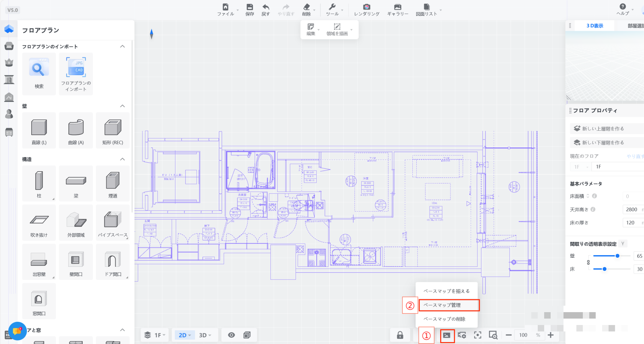Select the 吹き抜け void tool
The width and height of the screenshot is (644, 344).
[39, 223]
